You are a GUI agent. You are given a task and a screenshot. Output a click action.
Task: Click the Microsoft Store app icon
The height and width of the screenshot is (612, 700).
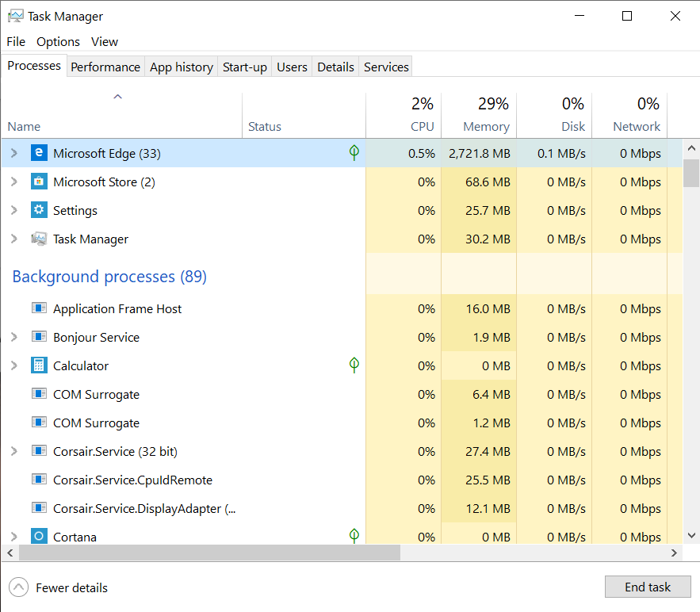click(39, 182)
